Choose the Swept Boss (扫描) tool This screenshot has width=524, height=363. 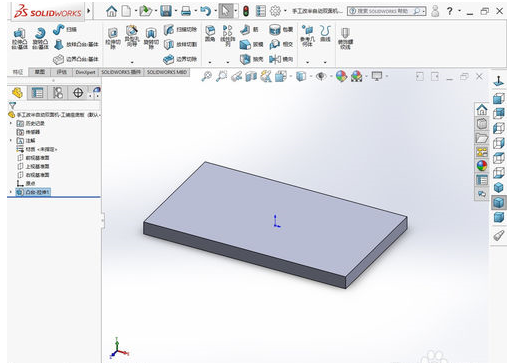coord(65,29)
